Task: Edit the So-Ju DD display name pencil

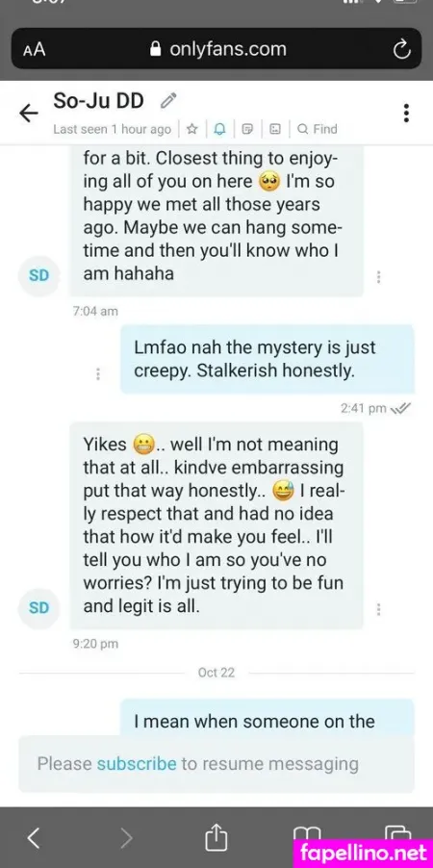Action: [167, 102]
